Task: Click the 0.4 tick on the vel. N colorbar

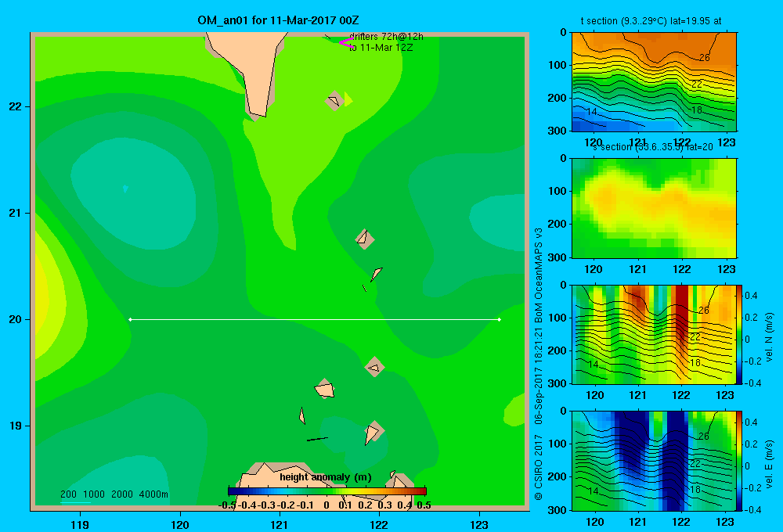Action: [x=751, y=296]
